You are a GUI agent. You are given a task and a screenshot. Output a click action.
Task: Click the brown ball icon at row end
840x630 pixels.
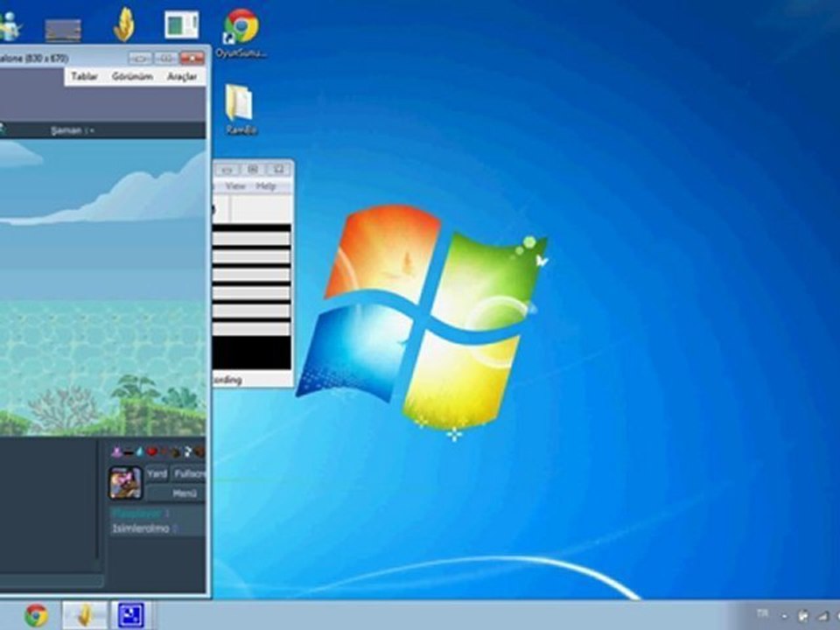pos(199,452)
